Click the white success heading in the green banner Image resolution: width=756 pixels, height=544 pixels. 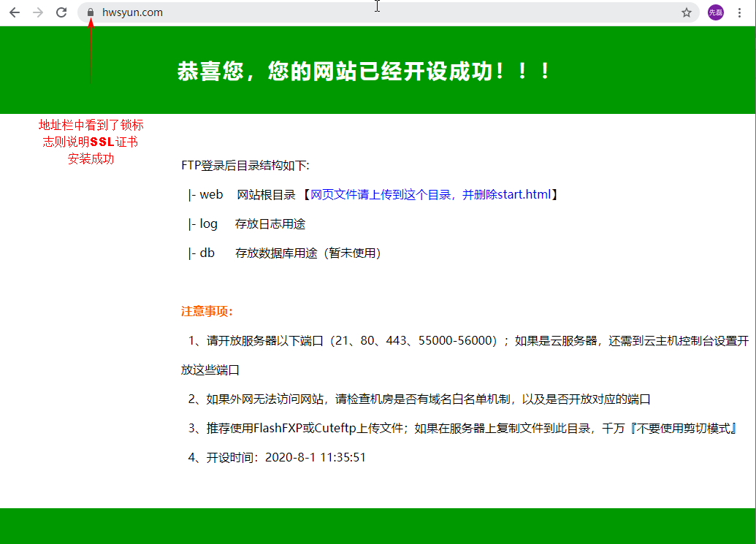coord(363,72)
